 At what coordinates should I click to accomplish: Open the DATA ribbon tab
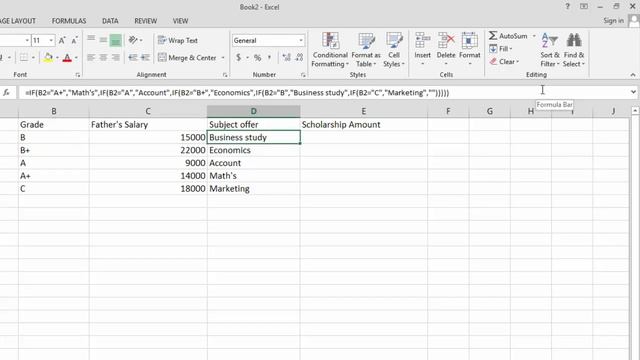tap(110, 21)
